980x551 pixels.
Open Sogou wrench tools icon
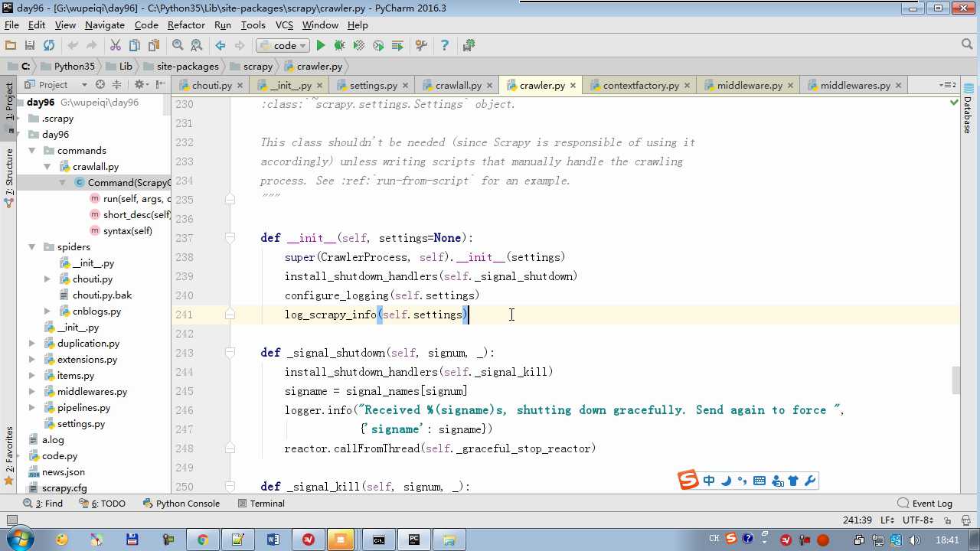click(x=810, y=481)
